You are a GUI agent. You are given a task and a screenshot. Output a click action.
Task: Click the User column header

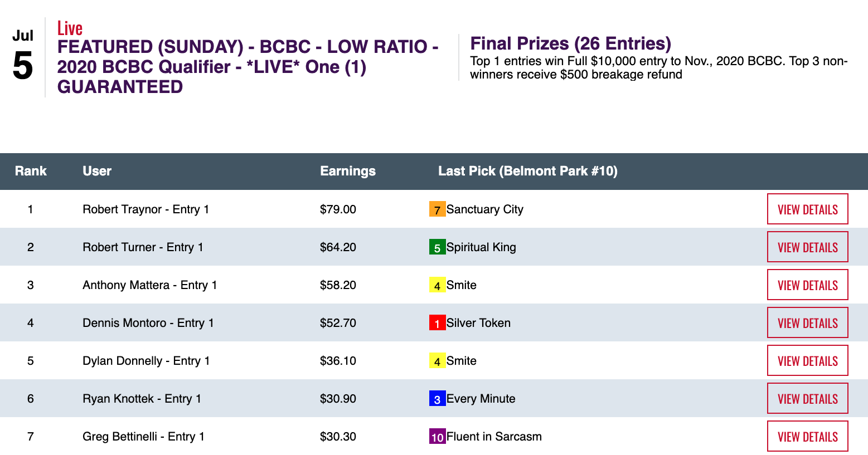pyautogui.click(x=97, y=171)
